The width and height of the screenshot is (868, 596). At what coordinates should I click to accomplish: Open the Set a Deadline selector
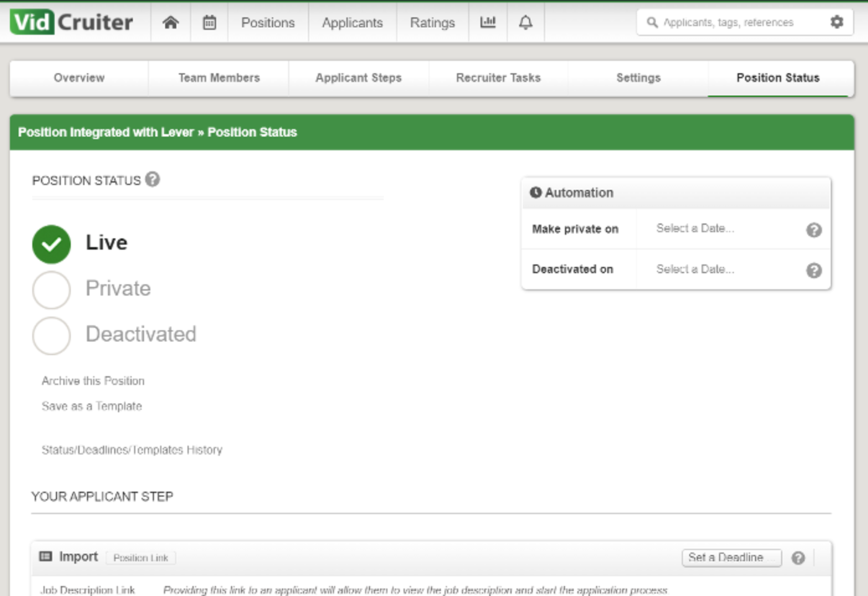coord(731,558)
